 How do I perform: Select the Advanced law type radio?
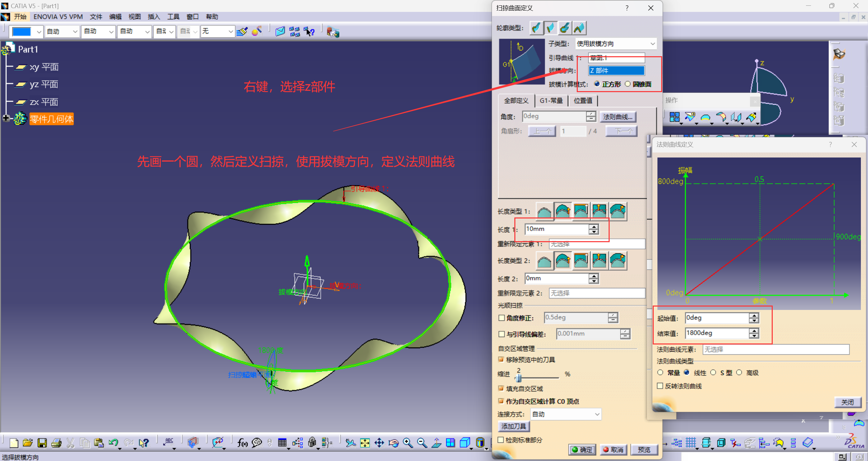click(x=739, y=373)
